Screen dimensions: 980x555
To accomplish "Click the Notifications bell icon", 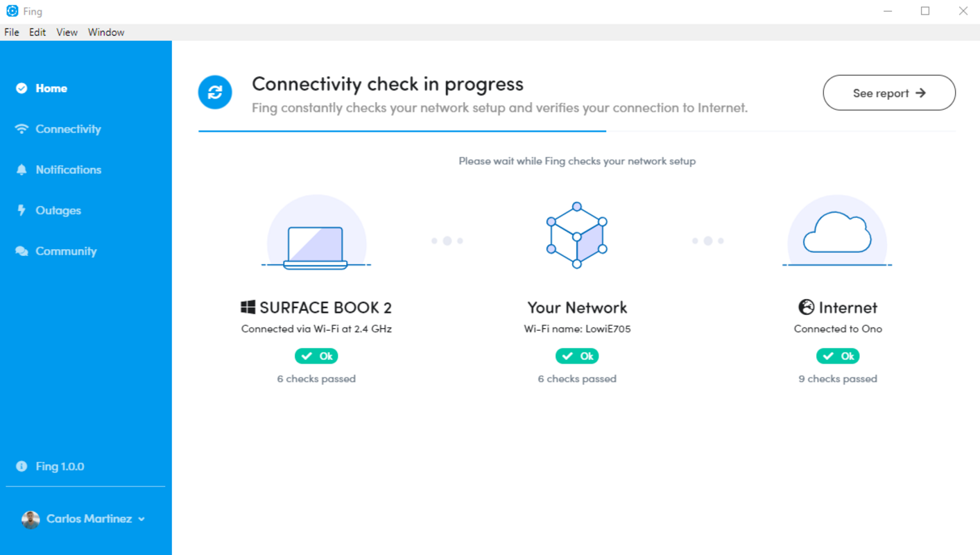I will 22,170.
